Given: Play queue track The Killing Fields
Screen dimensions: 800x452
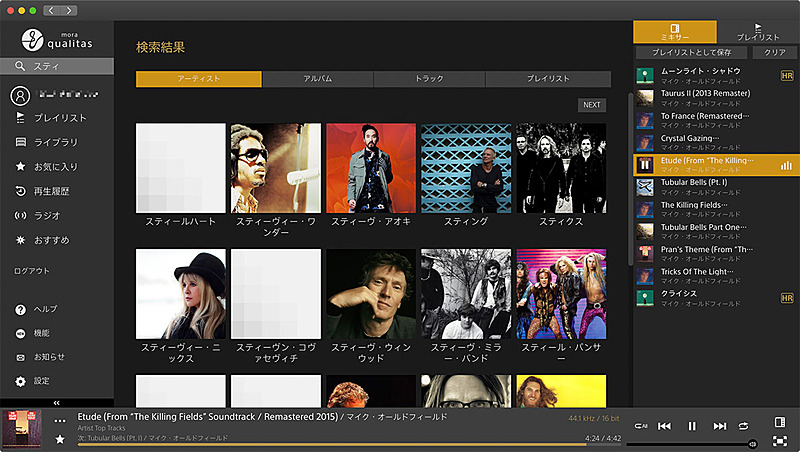Looking at the screenshot, I should [716, 209].
